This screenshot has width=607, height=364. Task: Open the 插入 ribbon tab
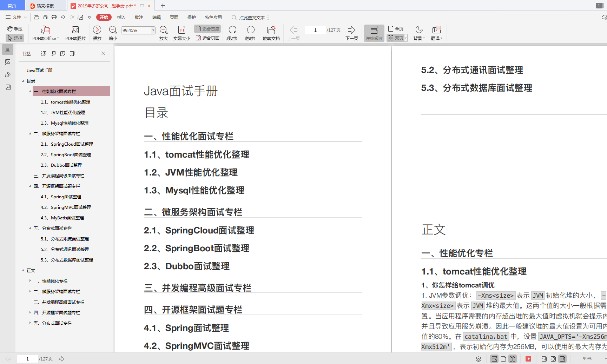tap(121, 17)
